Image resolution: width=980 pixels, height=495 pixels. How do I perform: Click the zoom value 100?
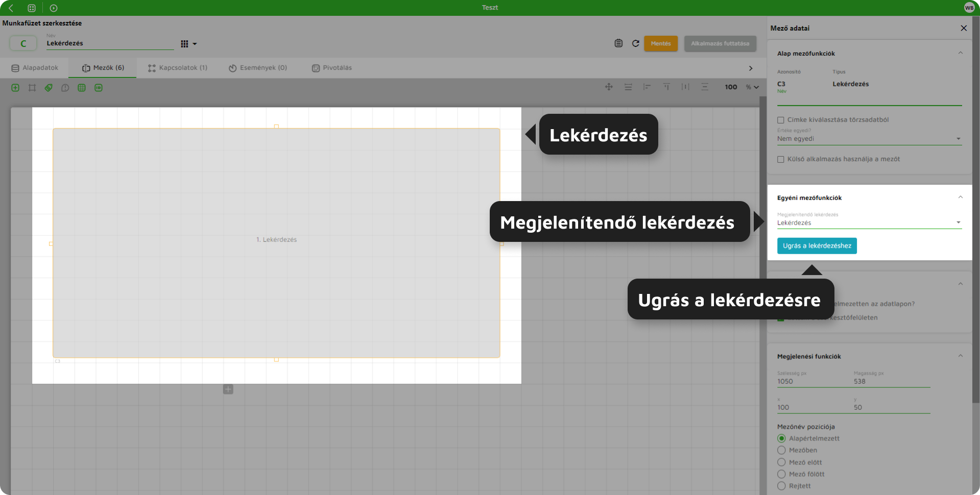click(731, 87)
